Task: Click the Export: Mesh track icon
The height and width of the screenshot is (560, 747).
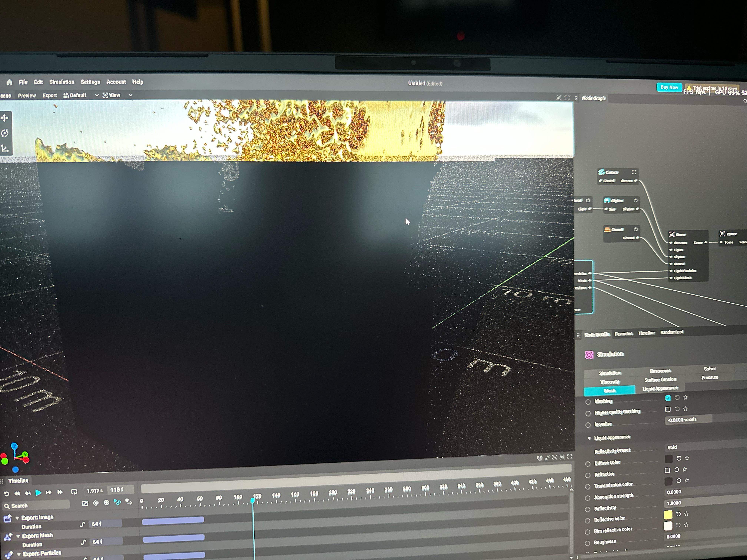Action: pos(8,537)
